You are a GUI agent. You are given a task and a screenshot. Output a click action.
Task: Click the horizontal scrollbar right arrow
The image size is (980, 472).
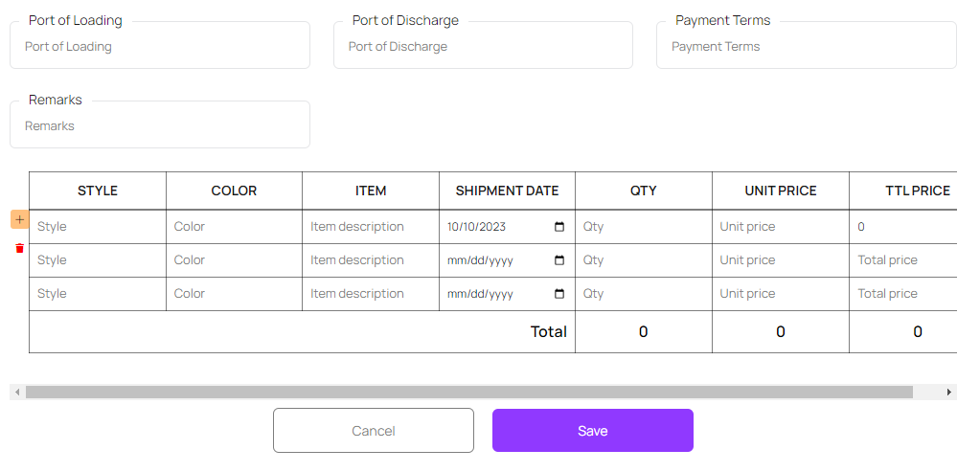click(x=948, y=392)
